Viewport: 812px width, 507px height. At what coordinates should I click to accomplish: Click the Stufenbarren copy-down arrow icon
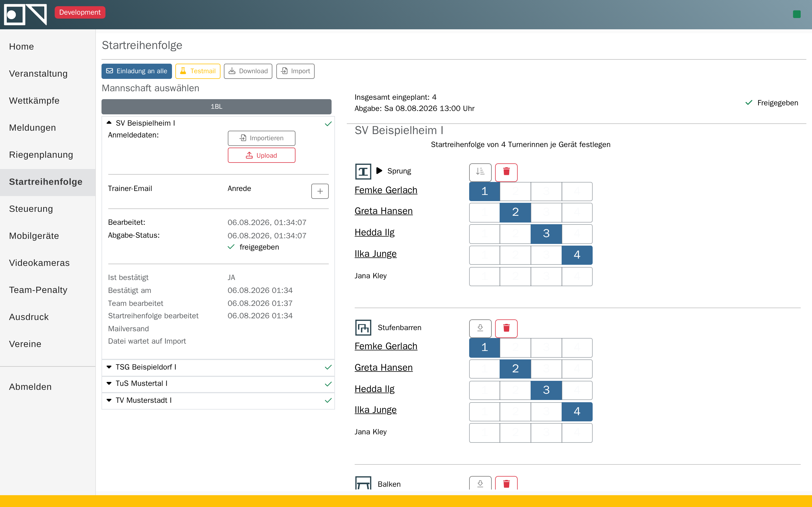tap(480, 328)
